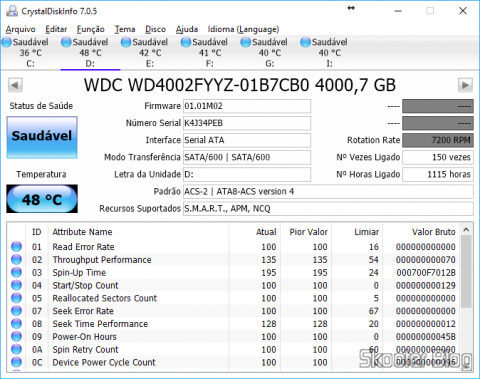Click the Atual column header
This screenshot has height=379, width=480.
[x=255, y=232]
